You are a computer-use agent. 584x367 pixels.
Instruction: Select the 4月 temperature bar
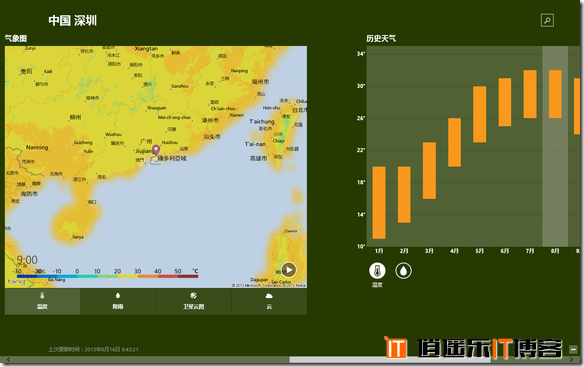pos(454,142)
